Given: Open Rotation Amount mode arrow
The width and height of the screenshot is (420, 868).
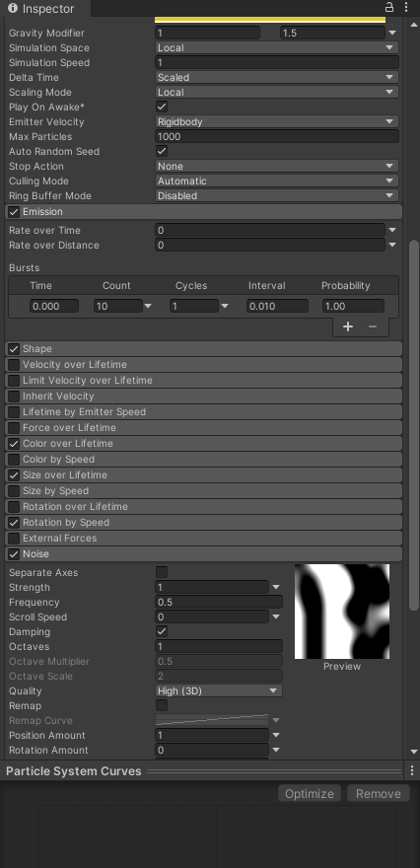Looking at the screenshot, I should click(276, 750).
